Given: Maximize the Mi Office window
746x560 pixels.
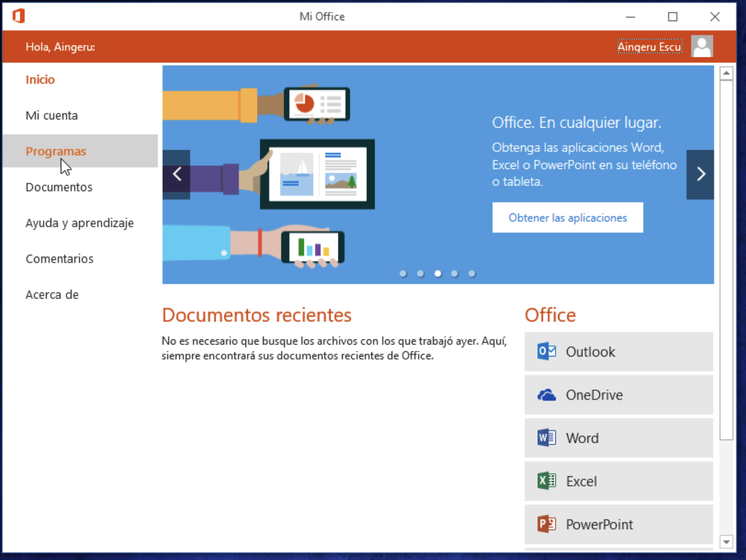Looking at the screenshot, I should [673, 17].
